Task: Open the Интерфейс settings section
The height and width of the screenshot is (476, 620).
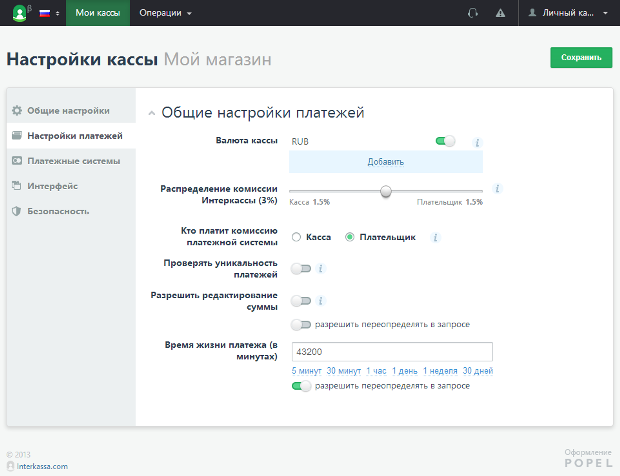Action: pos(52,186)
